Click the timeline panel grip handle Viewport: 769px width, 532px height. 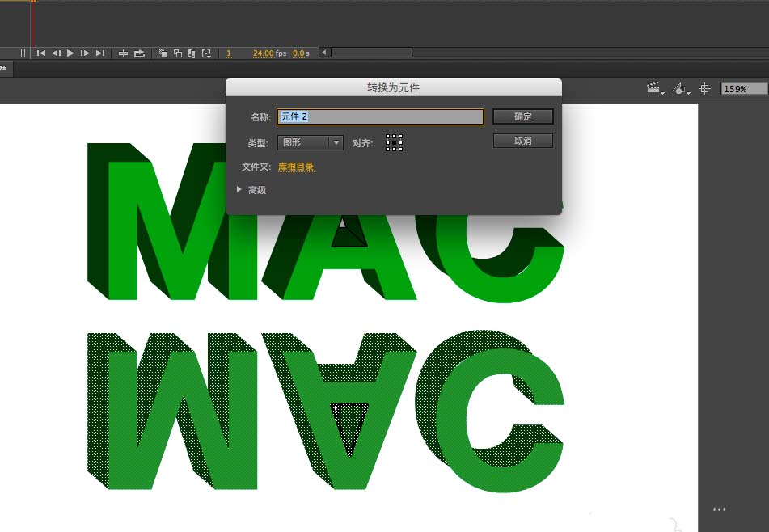tap(23, 53)
